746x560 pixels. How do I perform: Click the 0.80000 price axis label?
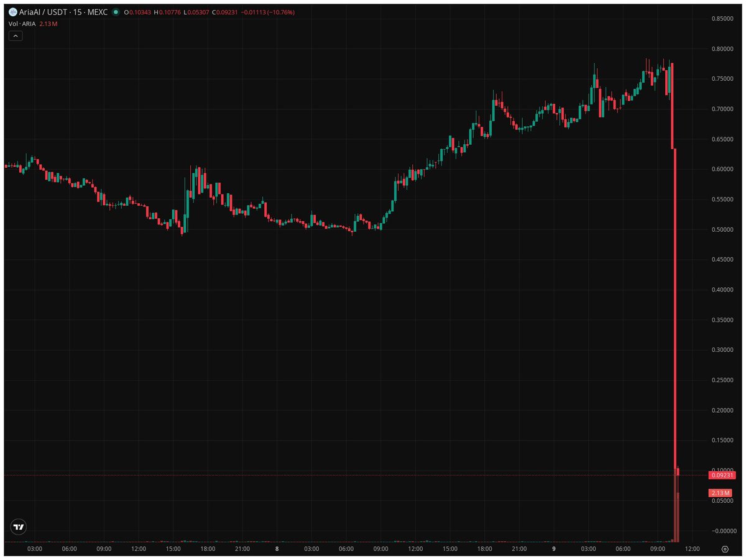pos(722,49)
